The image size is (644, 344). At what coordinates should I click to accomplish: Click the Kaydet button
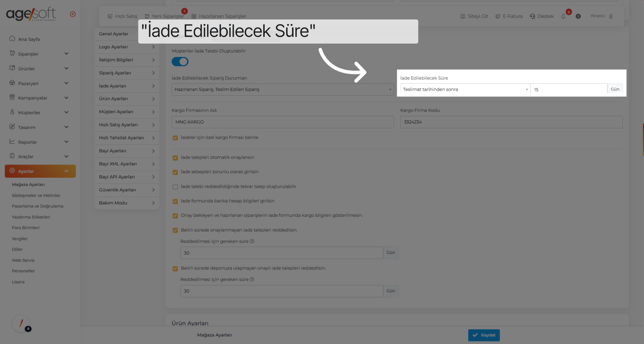tap(484, 335)
